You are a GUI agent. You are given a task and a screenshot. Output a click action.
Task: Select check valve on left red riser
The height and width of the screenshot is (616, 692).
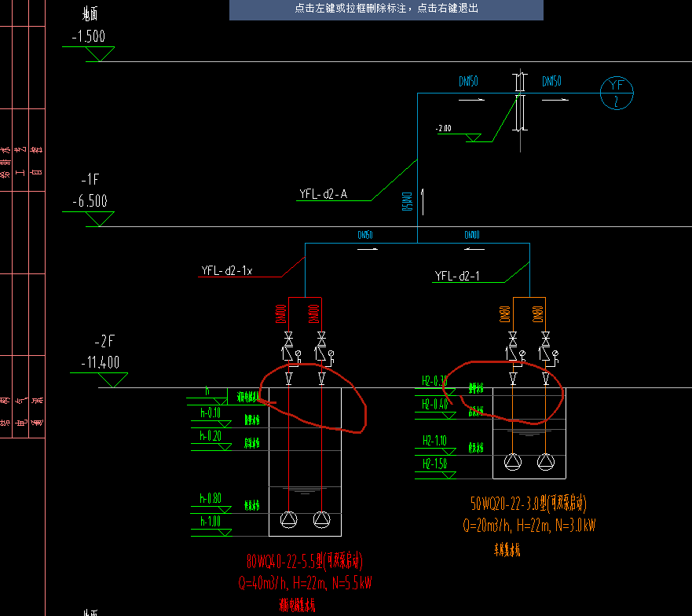pyautogui.click(x=287, y=354)
